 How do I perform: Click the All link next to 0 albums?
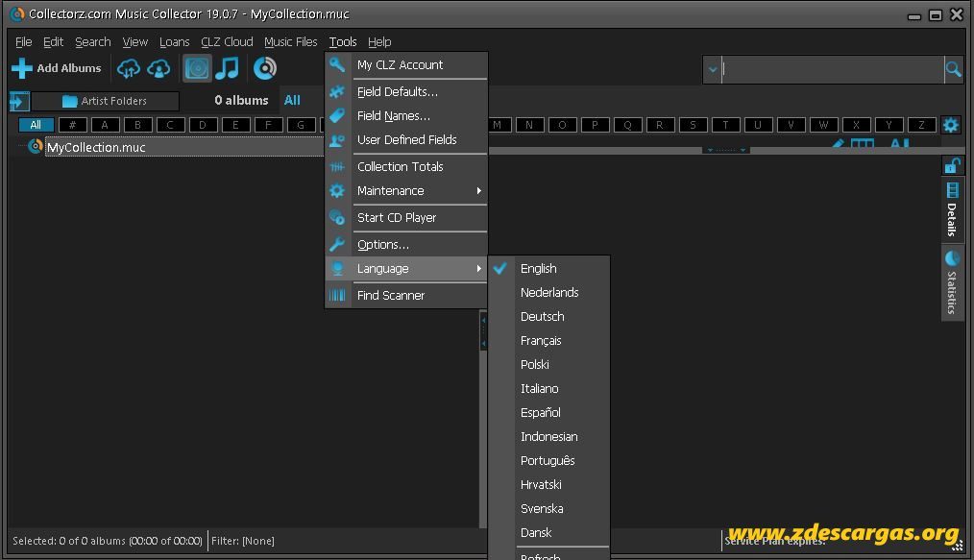[x=292, y=100]
